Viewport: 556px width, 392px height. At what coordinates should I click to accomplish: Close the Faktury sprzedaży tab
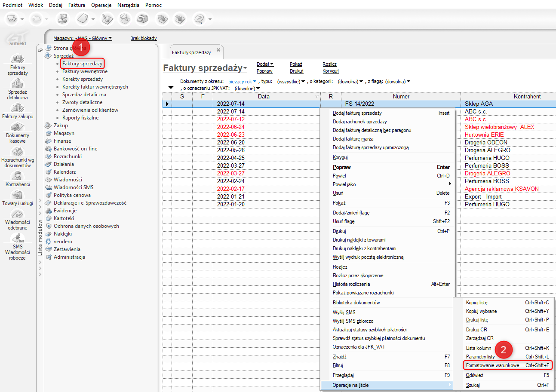tap(218, 50)
